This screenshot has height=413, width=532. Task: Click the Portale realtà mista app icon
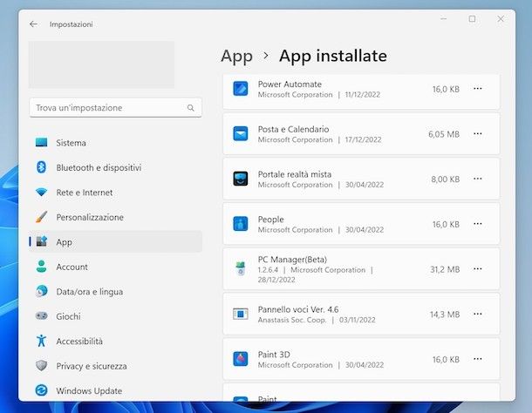pyautogui.click(x=240, y=179)
